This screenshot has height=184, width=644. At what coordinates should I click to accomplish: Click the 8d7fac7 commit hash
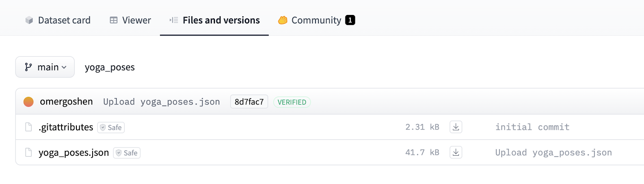pos(249,102)
